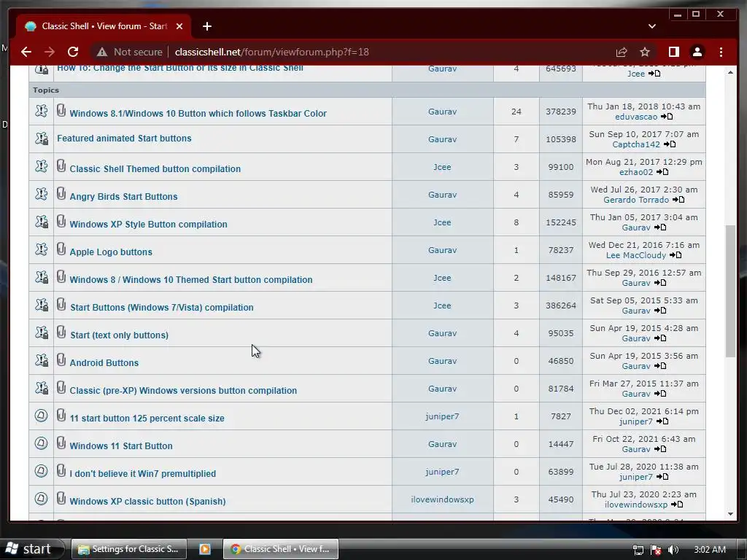Screen dimensions: 747x560
Task: Open I don't believe it Win7 premultiplied topic
Action: [142, 473]
